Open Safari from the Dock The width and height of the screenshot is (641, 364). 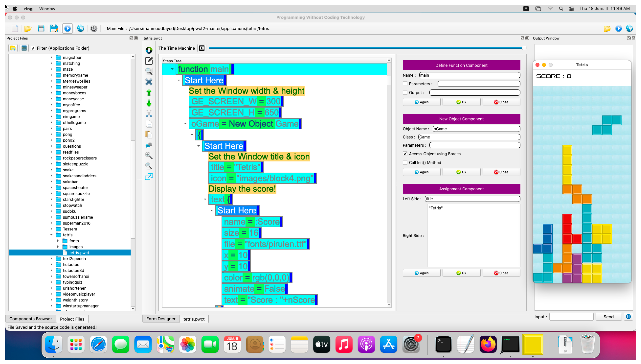[98, 344]
